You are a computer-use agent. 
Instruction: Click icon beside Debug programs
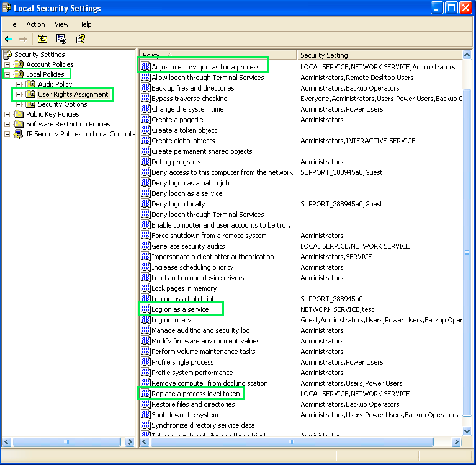[146, 162]
